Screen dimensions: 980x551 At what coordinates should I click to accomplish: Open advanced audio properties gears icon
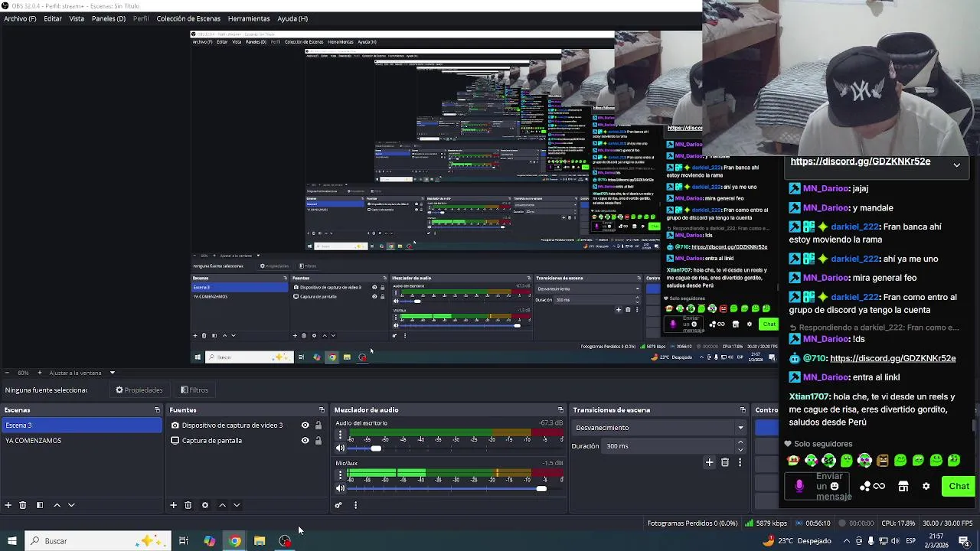(338, 505)
